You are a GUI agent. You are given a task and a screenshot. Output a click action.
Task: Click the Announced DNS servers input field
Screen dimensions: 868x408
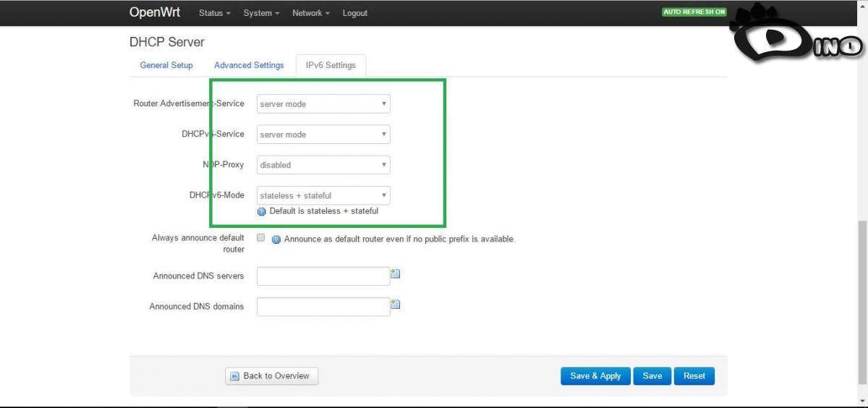(323, 276)
